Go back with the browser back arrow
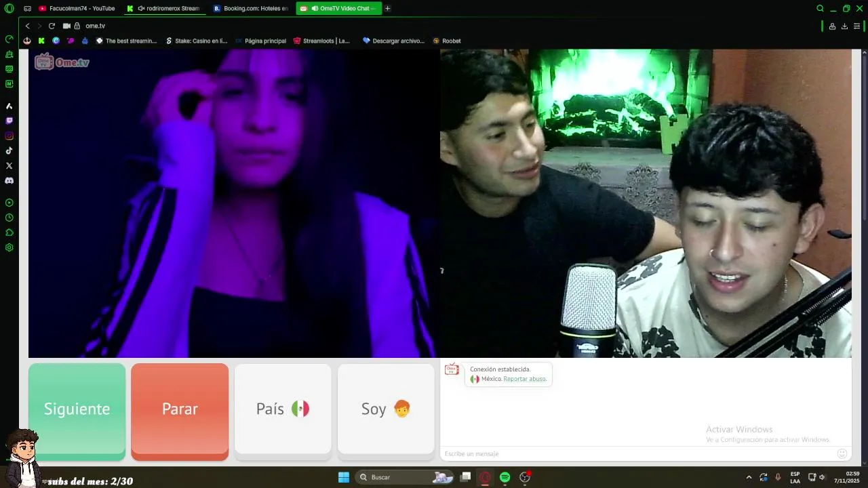The height and width of the screenshot is (488, 868). [x=27, y=26]
